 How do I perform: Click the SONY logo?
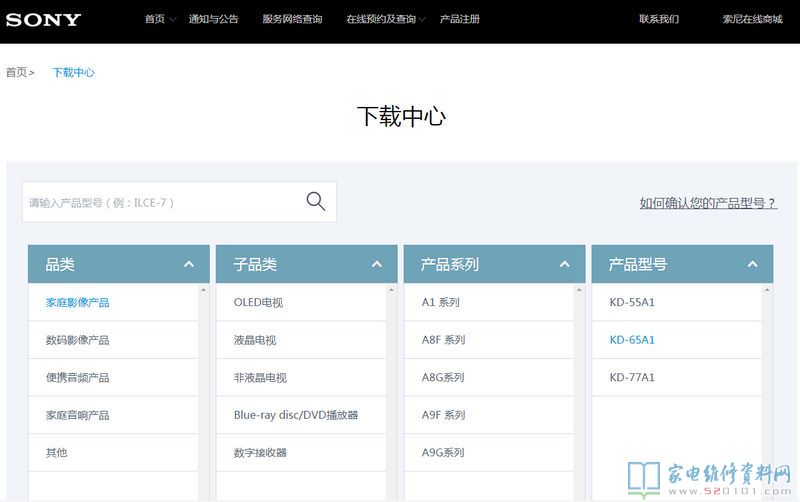click(43, 19)
